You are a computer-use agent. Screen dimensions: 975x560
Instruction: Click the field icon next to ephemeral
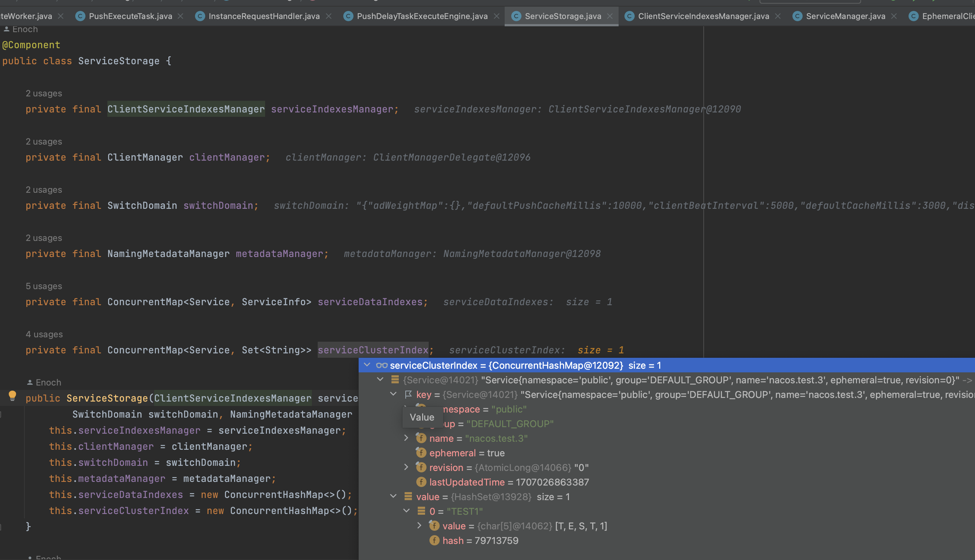(421, 453)
